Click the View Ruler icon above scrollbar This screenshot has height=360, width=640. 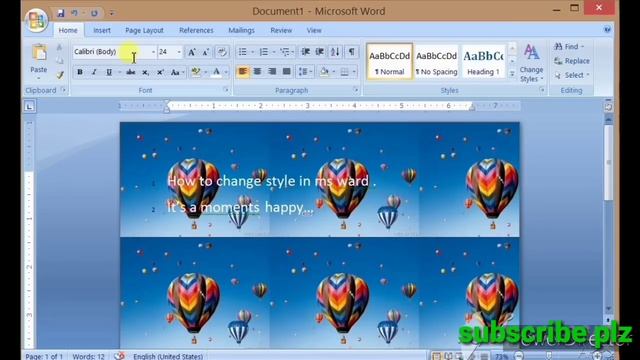(608, 107)
